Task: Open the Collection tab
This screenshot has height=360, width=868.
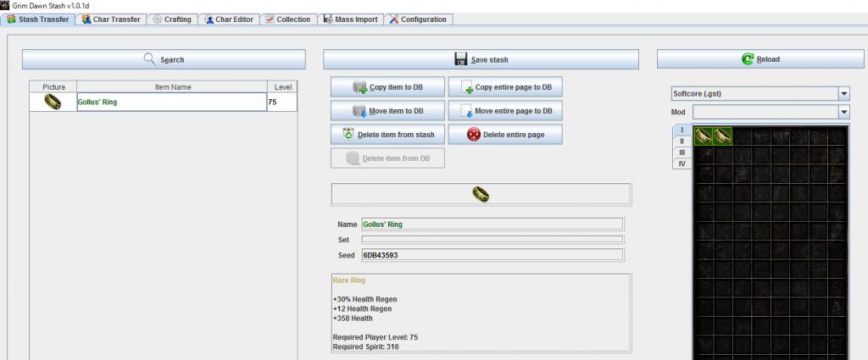Action: [x=288, y=19]
